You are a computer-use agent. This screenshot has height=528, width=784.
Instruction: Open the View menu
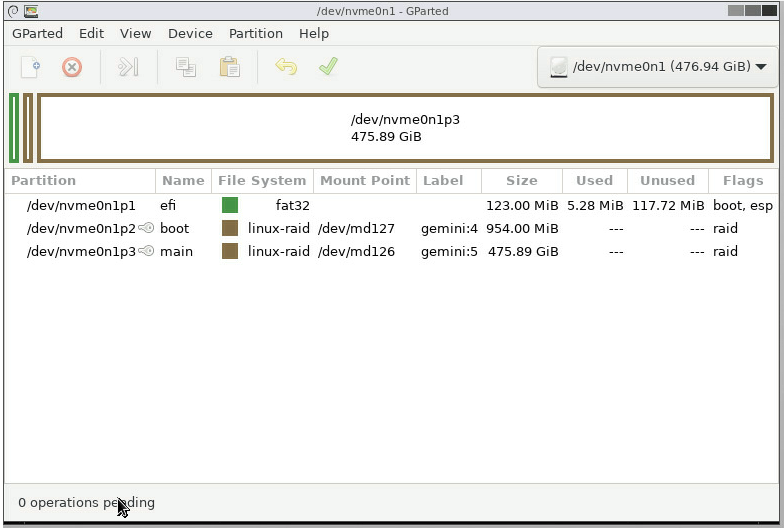pyautogui.click(x=136, y=34)
